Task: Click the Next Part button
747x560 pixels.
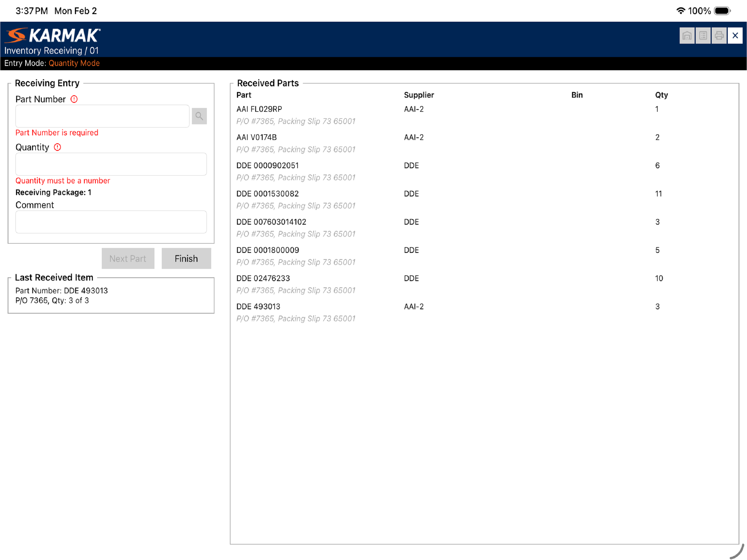Action: coord(128,259)
